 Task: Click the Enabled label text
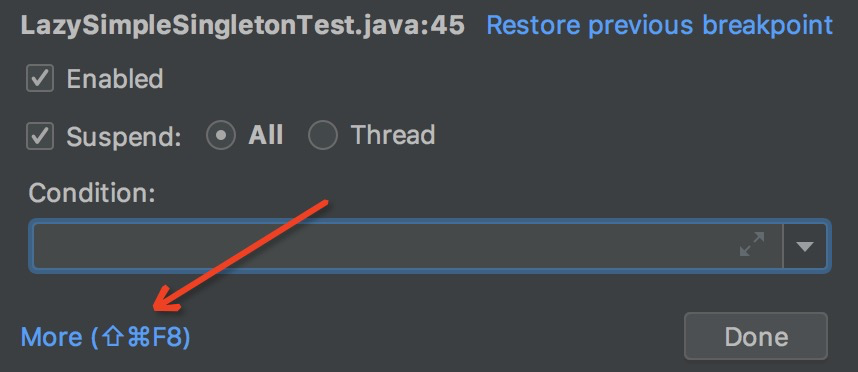115,79
